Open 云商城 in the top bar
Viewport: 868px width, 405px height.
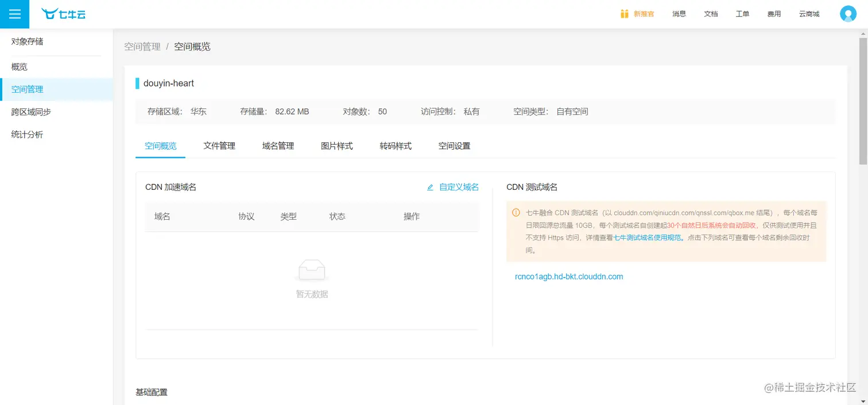click(x=809, y=14)
